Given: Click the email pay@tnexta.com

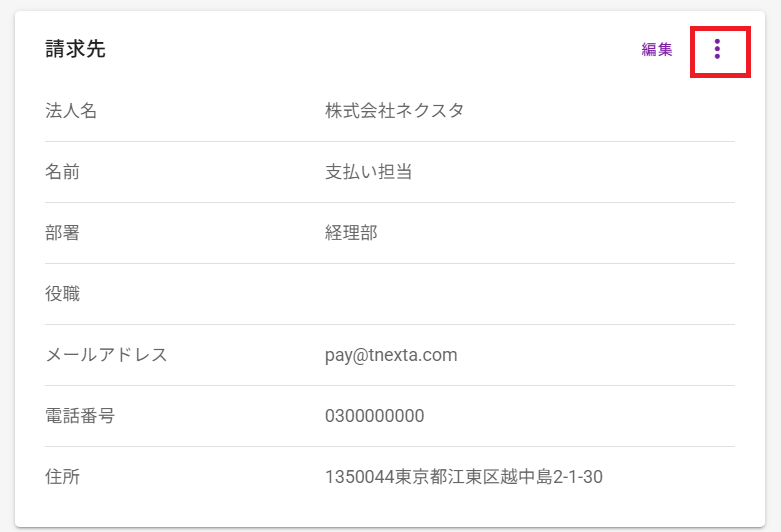Looking at the screenshot, I should coord(391,355).
